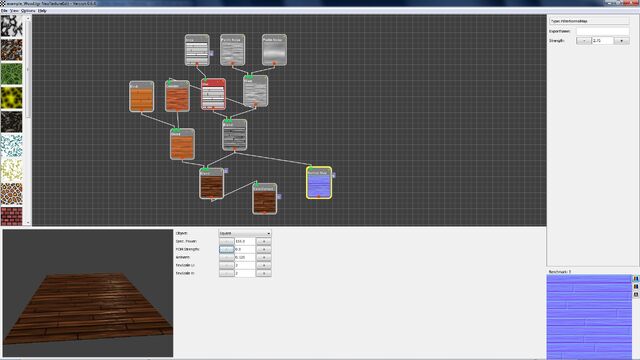The width and height of the screenshot is (640, 360).
Task: Select the red-highlighted filter node in graph
Action: pyautogui.click(x=213, y=94)
